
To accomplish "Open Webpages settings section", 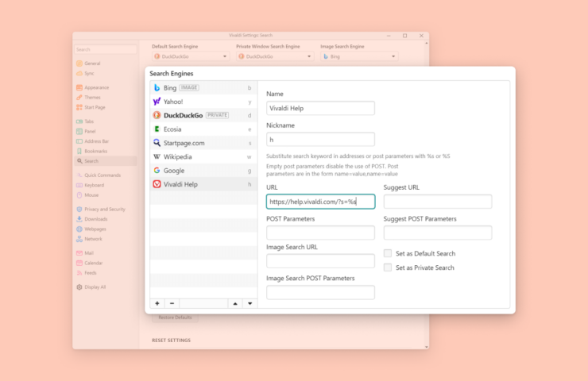I will click(x=106, y=229).
